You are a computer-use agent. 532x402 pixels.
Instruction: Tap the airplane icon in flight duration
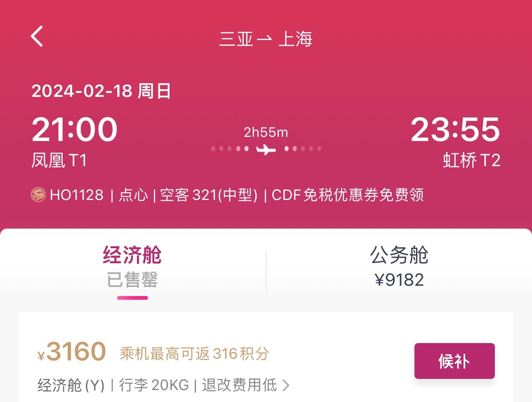[x=266, y=149]
